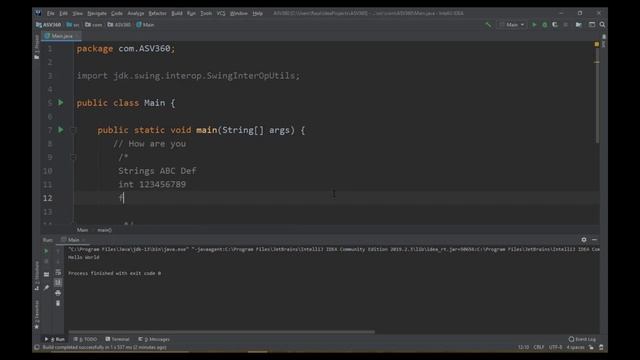Click 'Process finished with exit code 0' text
Screen dimensions: 640x360
[x=114, y=273]
